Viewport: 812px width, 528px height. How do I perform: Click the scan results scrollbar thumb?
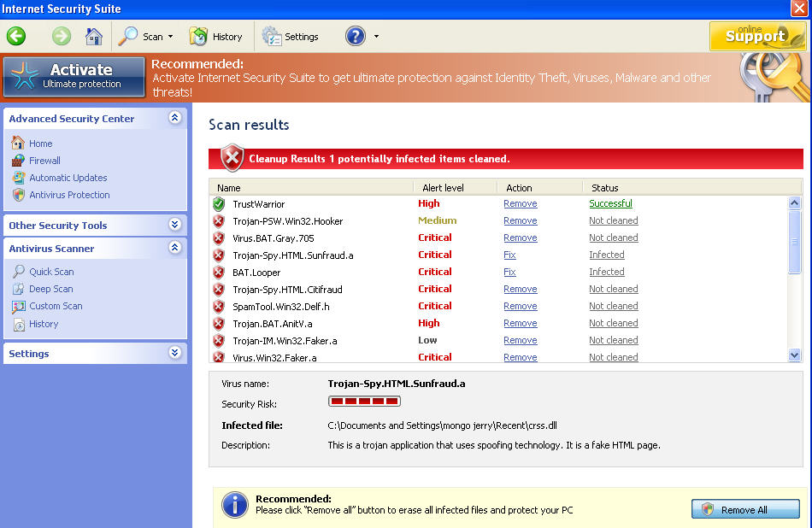click(x=794, y=242)
